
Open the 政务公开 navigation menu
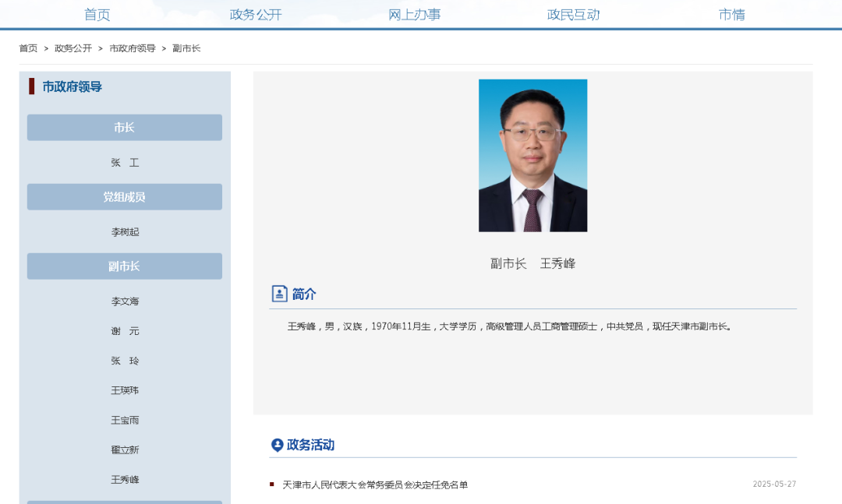tap(255, 13)
